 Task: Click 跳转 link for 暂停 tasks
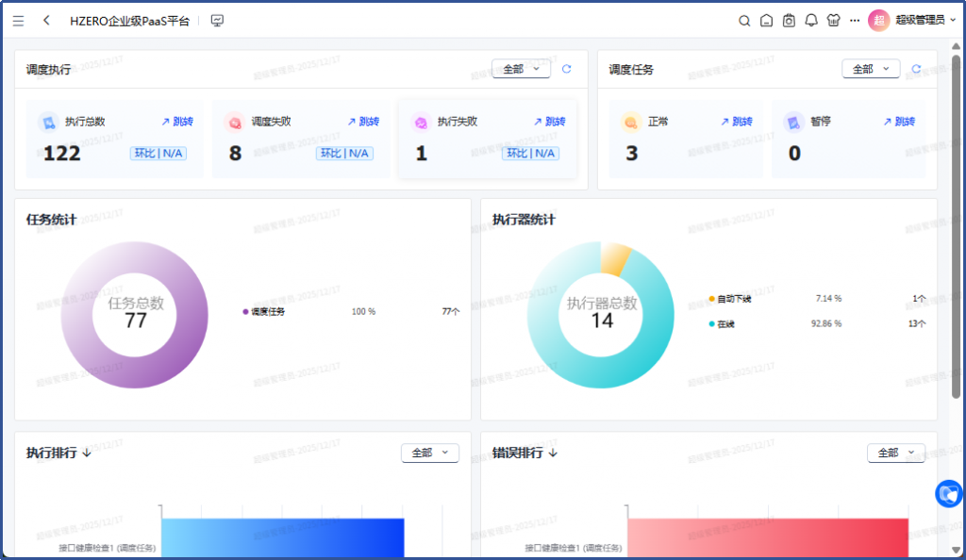click(x=899, y=122)
